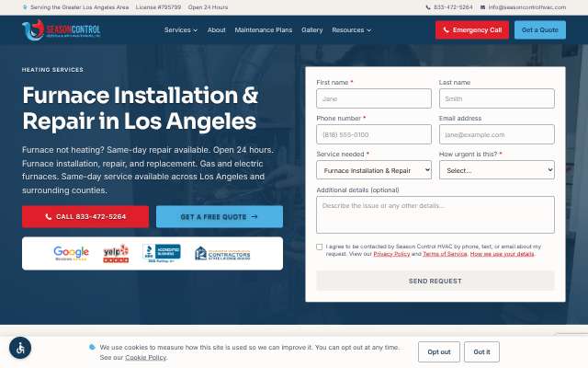Click the Call 833-472-5264 red button
Screen dimensions: 588x368
tap(85, 217)
